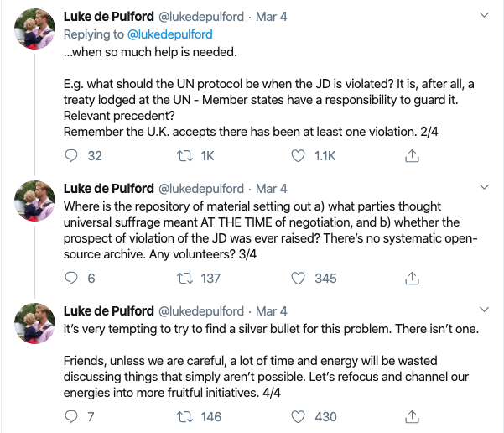Share the 2/4 tweet
The height and width of the screenshot is (433, 504).
click(x=412, y=155)
